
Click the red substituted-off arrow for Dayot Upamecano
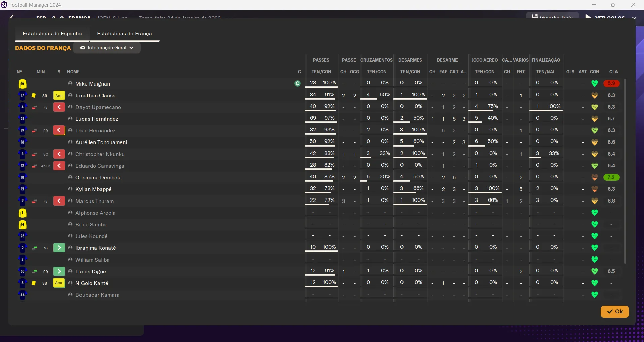tap(59, 107)
